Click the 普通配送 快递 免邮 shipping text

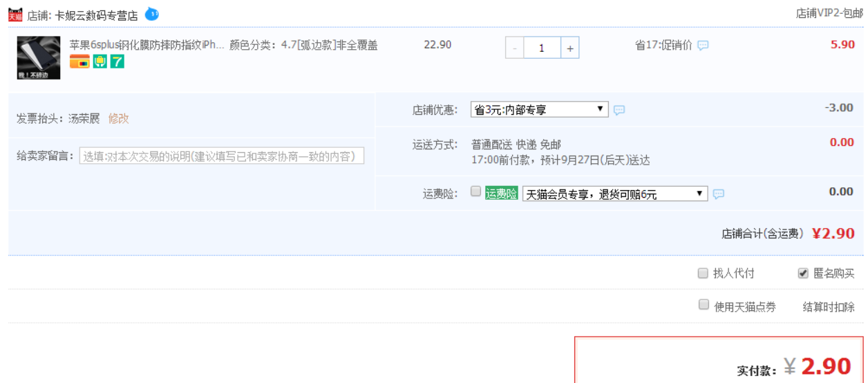pyautogui.click(x=516, y=144)
